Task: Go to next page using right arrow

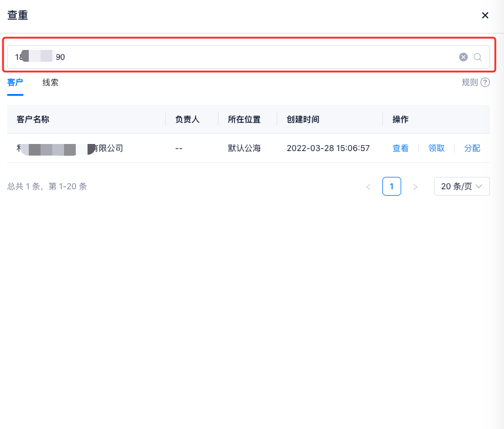Action: point(415,187)
